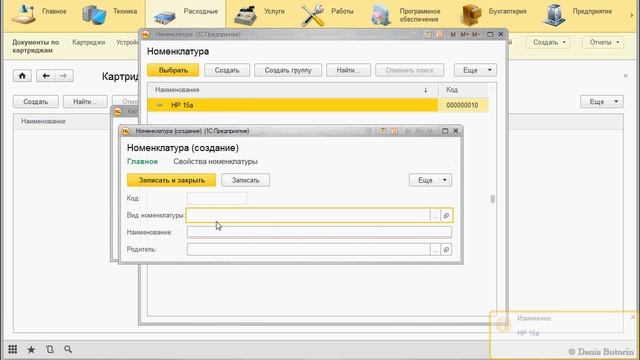Expand Еще dropdown in Картриджи window

click(x=602, y=102)
